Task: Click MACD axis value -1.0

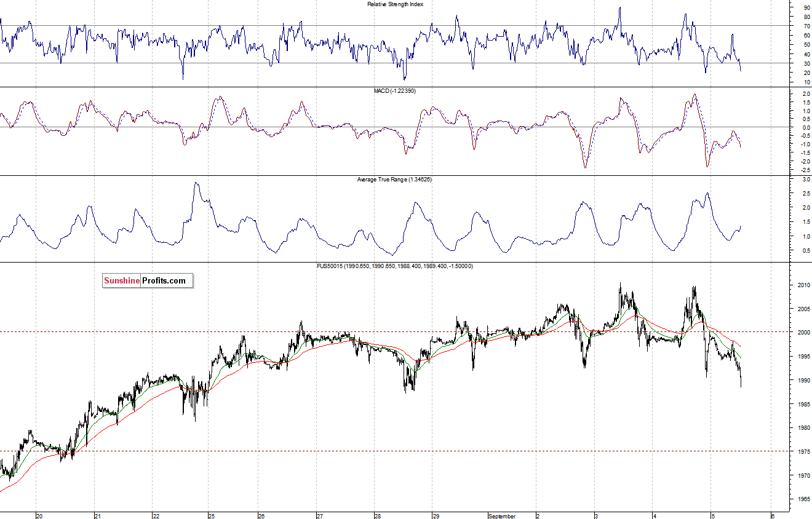Action: 805,145
